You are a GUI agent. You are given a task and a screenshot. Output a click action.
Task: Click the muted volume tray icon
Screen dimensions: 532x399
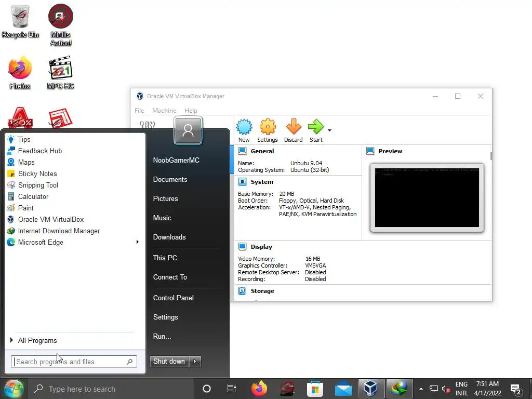click(446, 389)
